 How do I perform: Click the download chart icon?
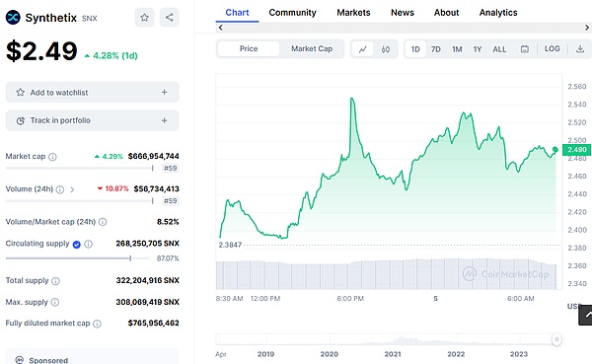click(580, 49)
